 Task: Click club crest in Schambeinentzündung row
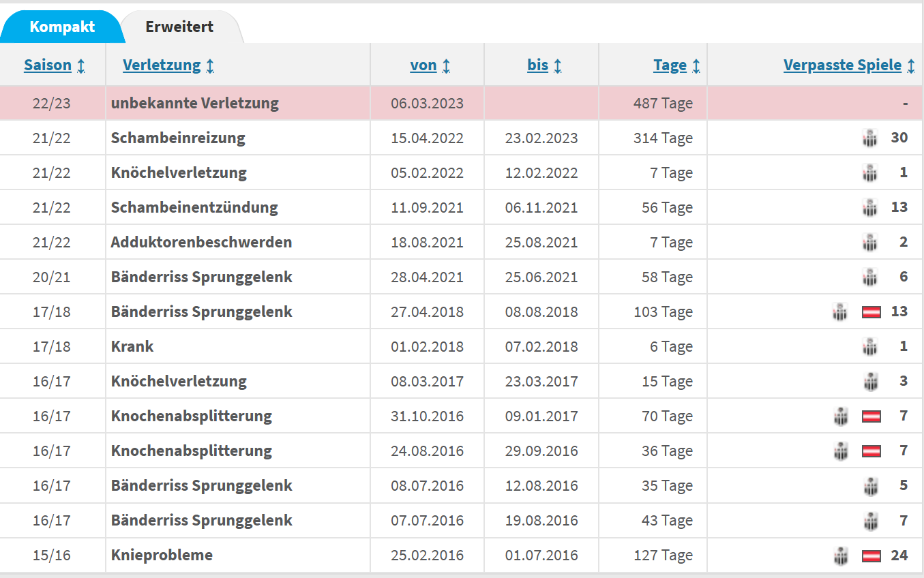pyautogui.click(x=869, y=208)
